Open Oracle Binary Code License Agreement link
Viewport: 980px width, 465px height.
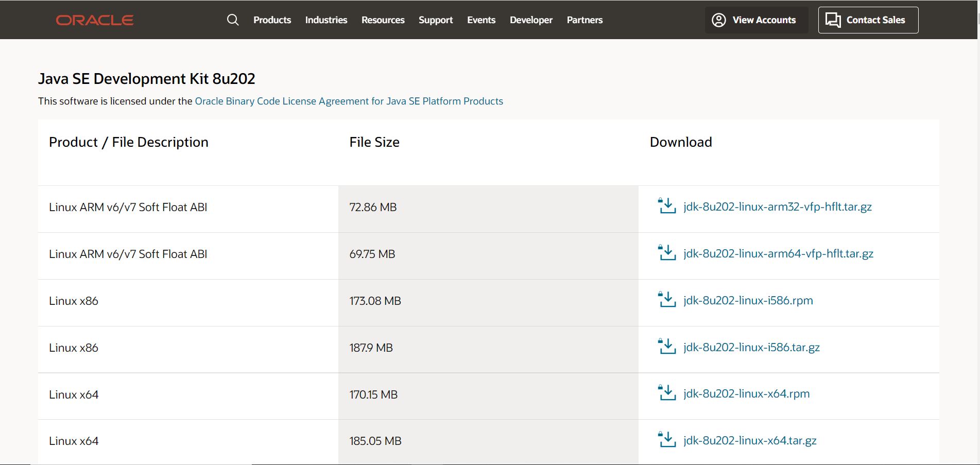pyautogui.click(x=349, y=101)
